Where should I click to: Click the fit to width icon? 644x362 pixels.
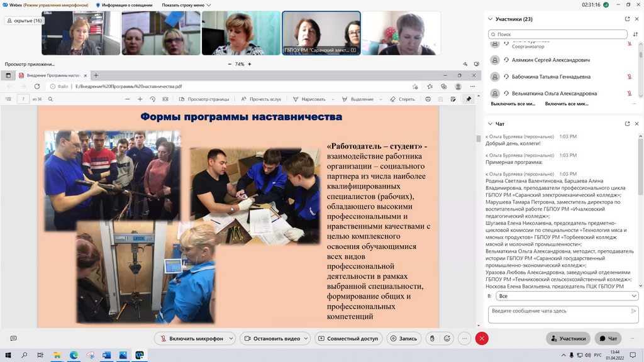[165, 99]
